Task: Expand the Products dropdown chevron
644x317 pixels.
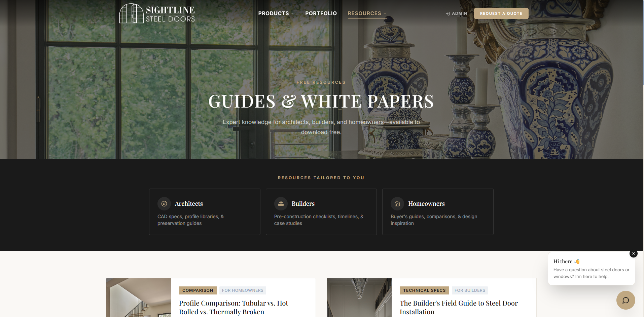Action: 292,13
